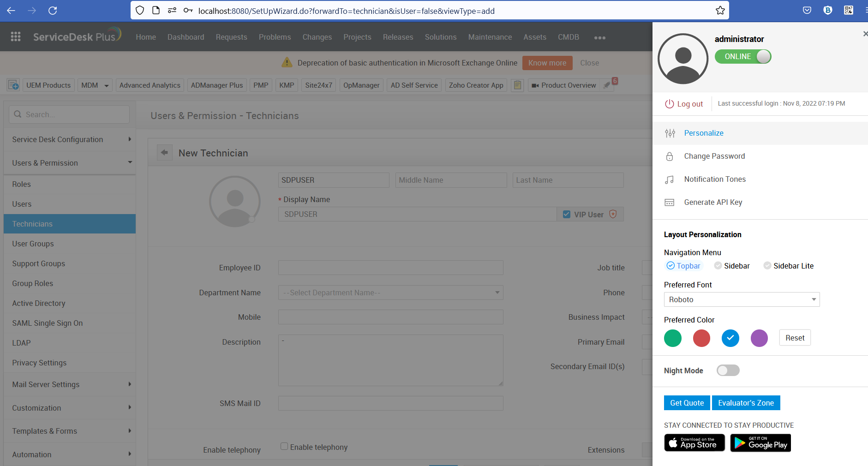Open the Product Overview video icon

[x=536, y=85]
